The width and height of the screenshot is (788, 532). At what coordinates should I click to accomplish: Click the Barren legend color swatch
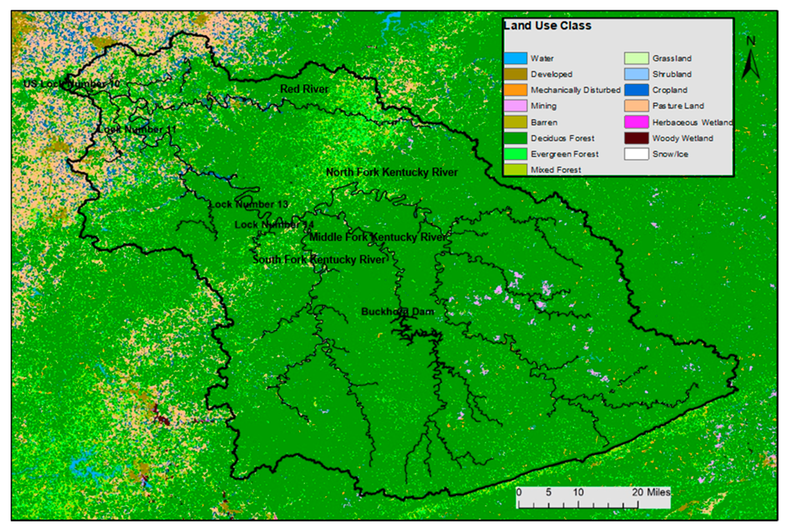(x=515, y=122)
